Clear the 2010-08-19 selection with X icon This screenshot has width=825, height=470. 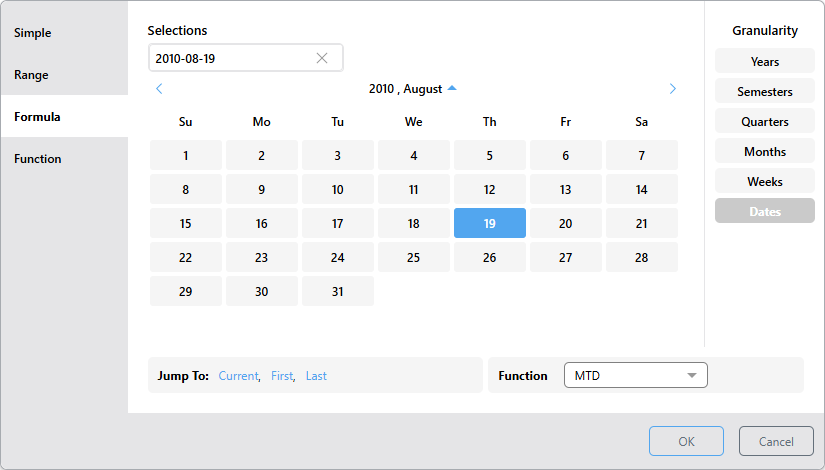pos(322,58)
